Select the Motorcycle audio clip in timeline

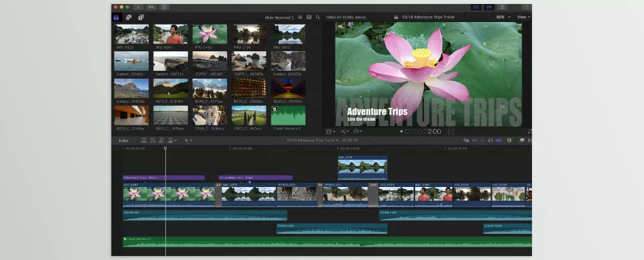[332, 229]
